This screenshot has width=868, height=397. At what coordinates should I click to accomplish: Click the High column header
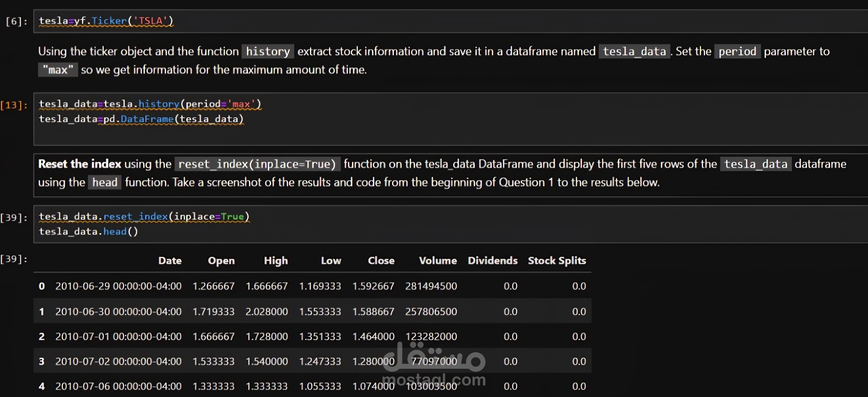click(x=276, y=261)
